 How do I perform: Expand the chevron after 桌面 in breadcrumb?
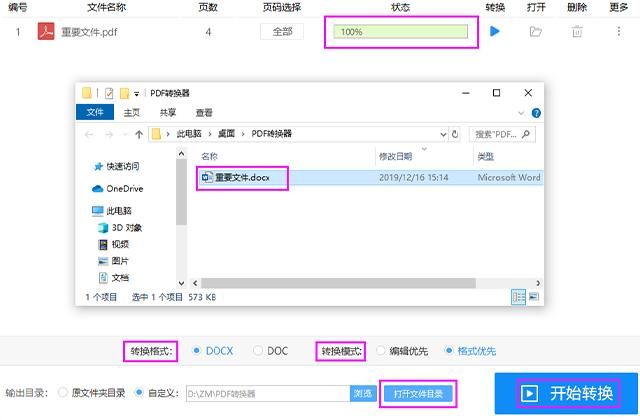[x=243, y=134]
